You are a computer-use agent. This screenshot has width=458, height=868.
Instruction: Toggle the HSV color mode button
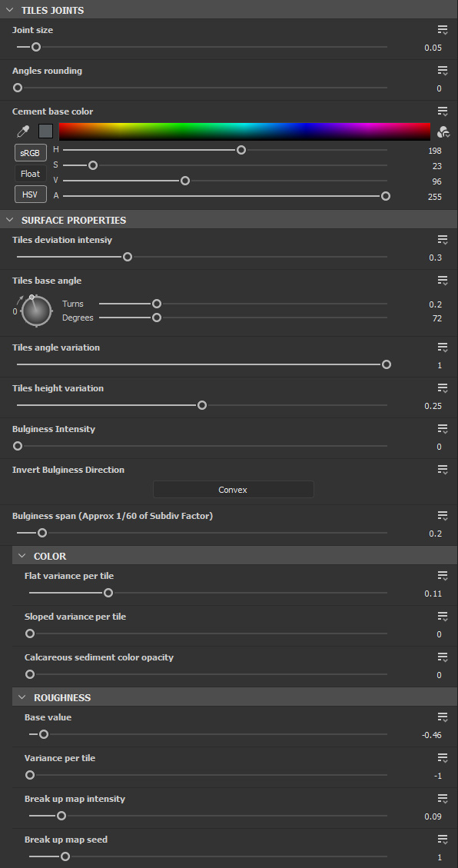(x=31, y=195)
